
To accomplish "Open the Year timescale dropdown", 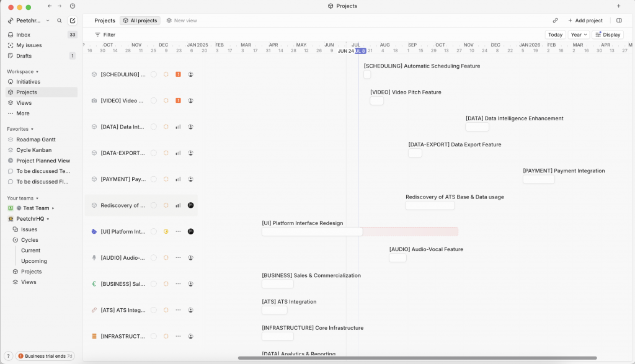I will (578, 35).
